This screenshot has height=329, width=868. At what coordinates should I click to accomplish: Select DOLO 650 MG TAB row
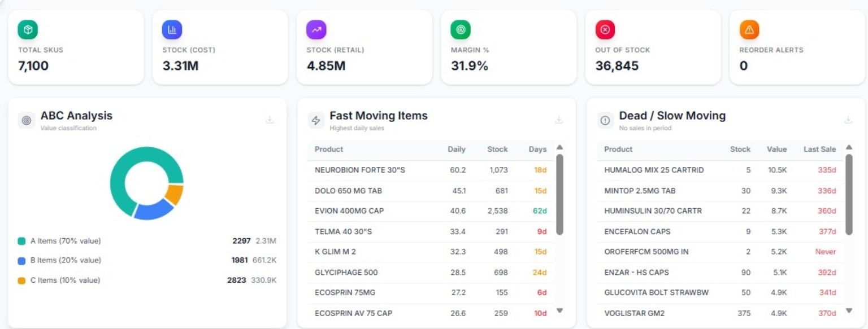[x=431, y=191]
